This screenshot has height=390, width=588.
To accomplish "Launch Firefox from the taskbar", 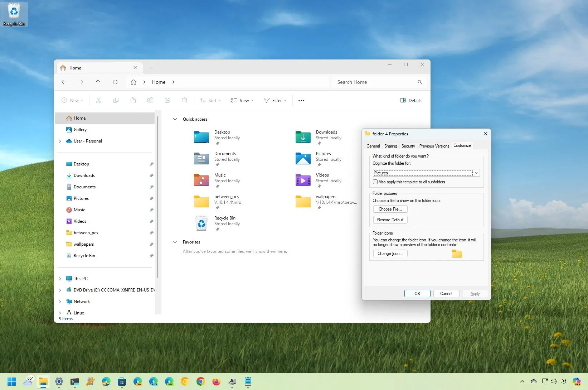I will tap(216, 381).
